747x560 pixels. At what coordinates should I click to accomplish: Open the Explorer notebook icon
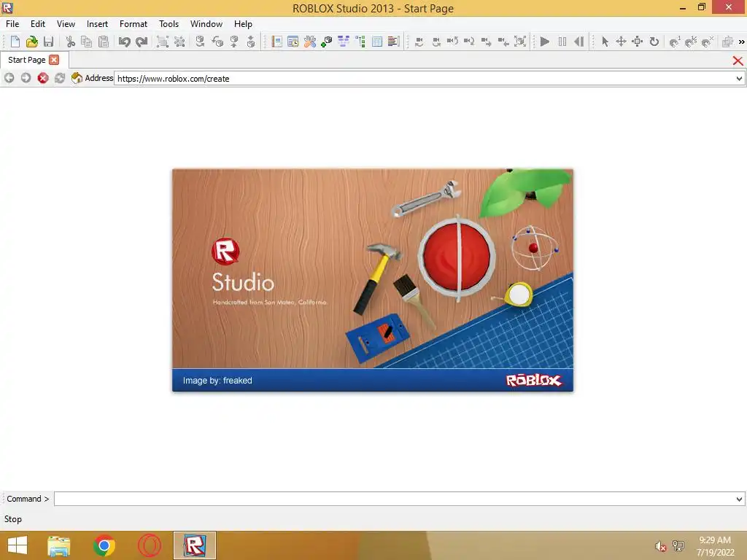pos(276,42)
